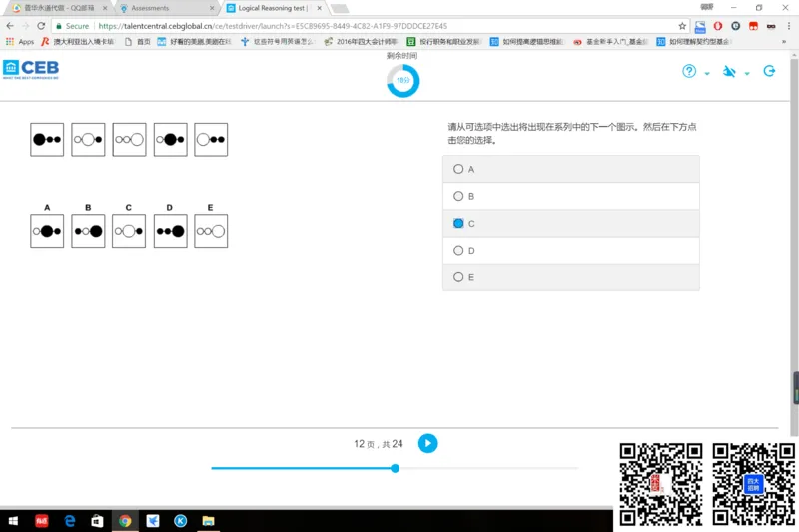Open the blue K app taskbar icon
The height and width of the screenshot is (532, 799).
181,521
